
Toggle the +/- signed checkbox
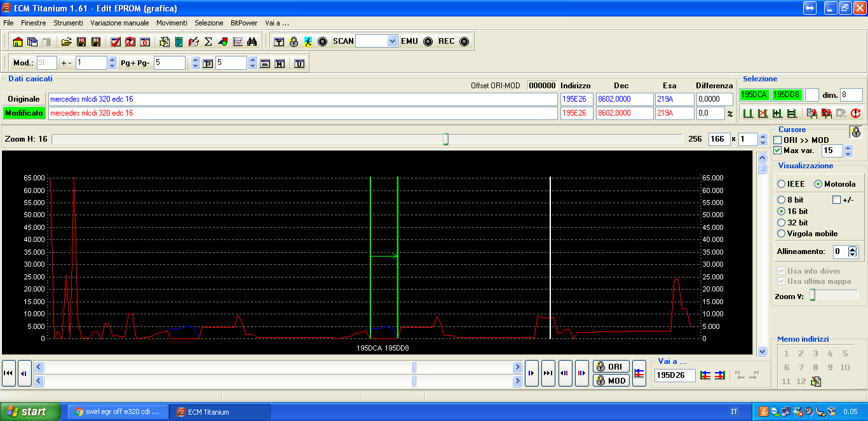tap(836, 199)
